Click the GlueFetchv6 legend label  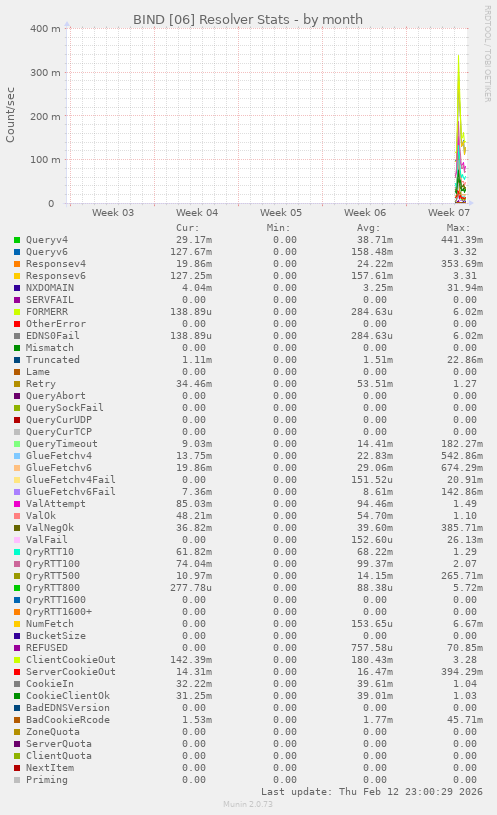[x=59, y=467]
